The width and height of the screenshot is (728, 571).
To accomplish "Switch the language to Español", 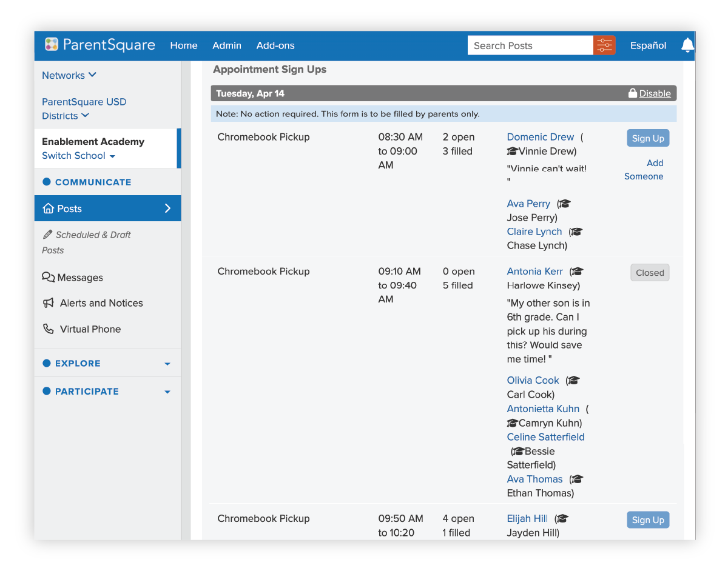I will click(x=648, y=45).
